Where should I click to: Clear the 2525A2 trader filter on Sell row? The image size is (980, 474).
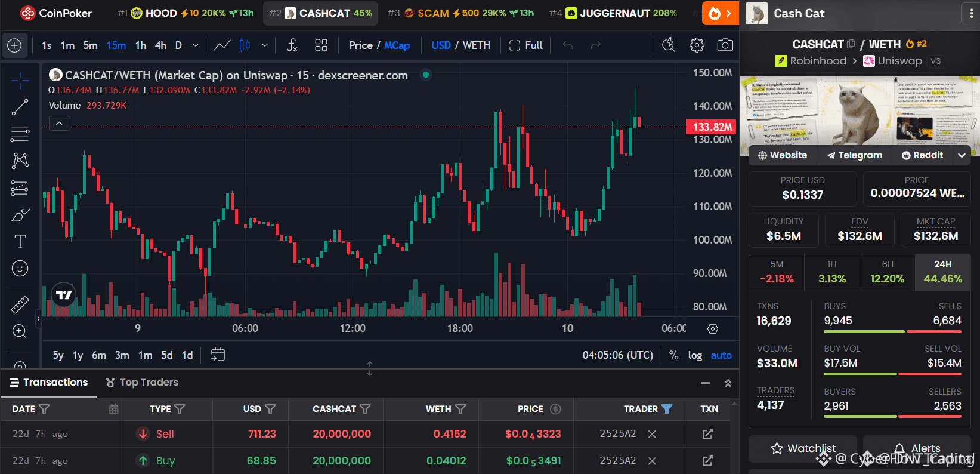[x=652, y=434]
